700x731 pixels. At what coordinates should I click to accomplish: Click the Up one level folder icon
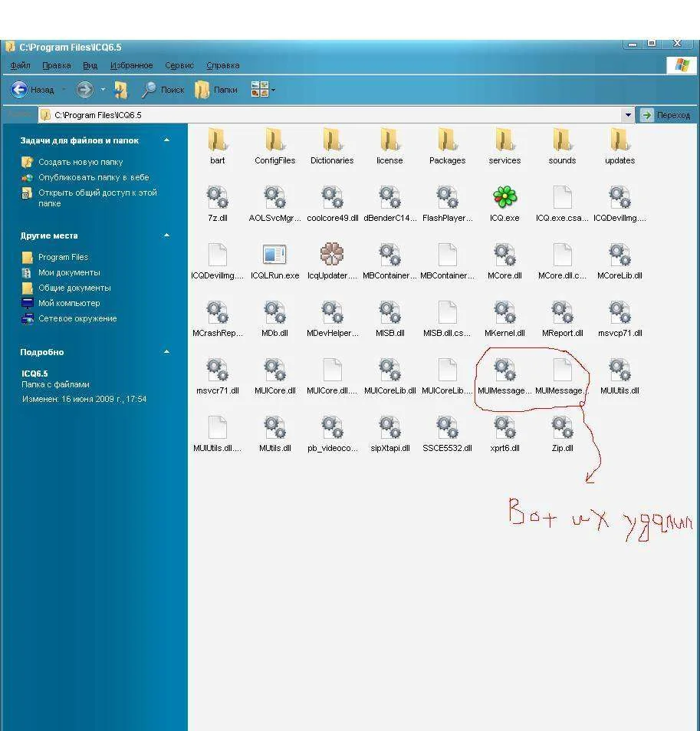tap(120, 90)
